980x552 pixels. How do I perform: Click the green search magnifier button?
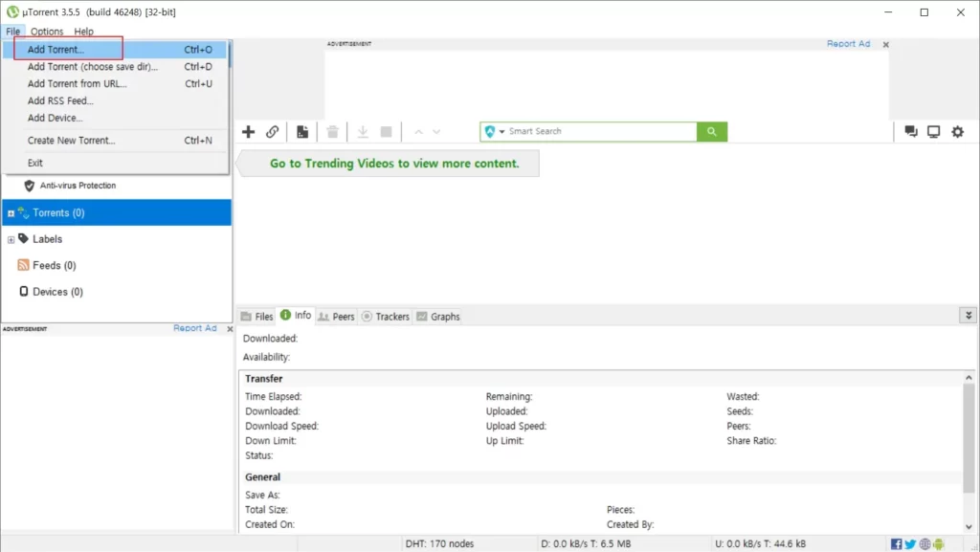tap(712, 132)
